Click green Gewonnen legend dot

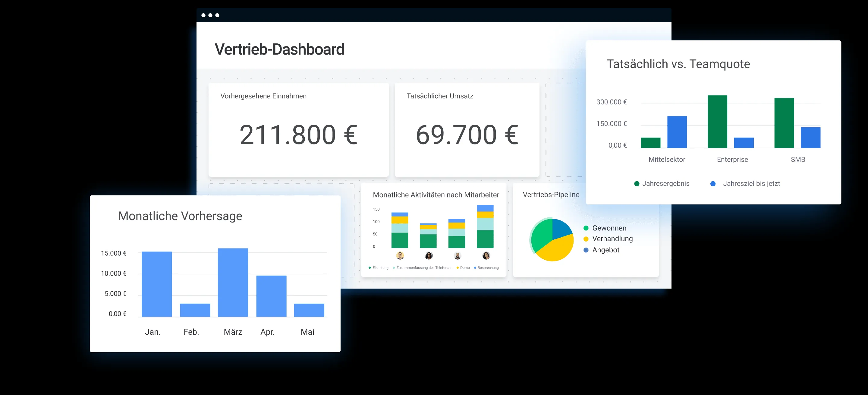586,228
